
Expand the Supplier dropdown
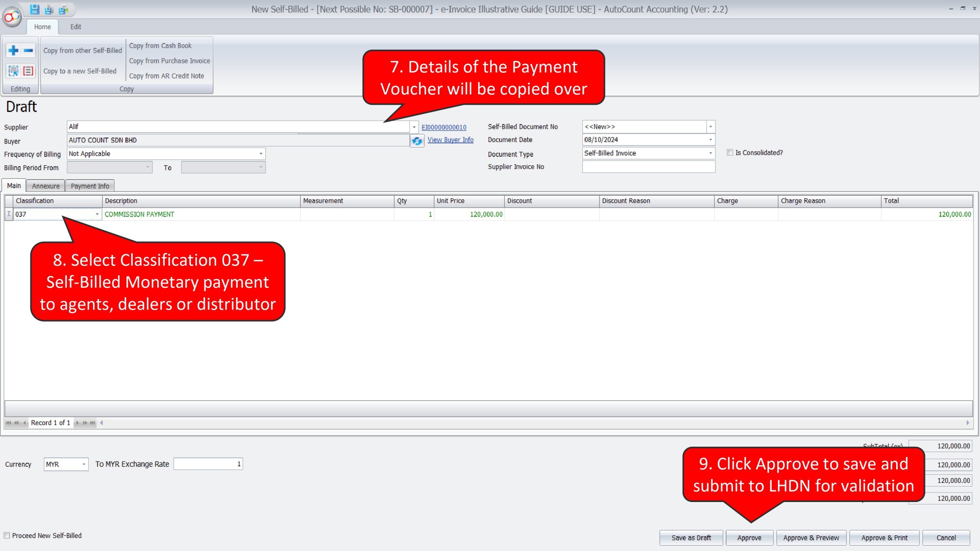pos(414,127)
